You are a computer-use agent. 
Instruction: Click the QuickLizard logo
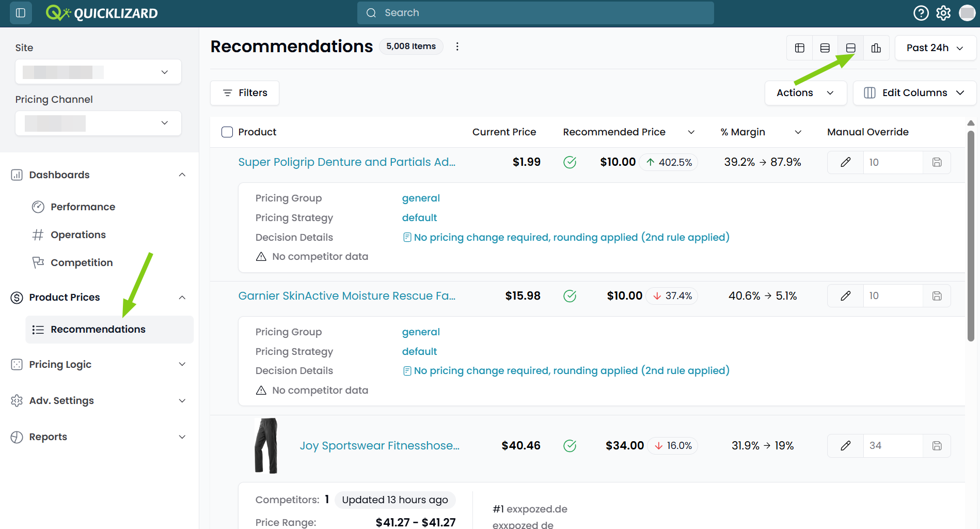(x=102, y=13)
